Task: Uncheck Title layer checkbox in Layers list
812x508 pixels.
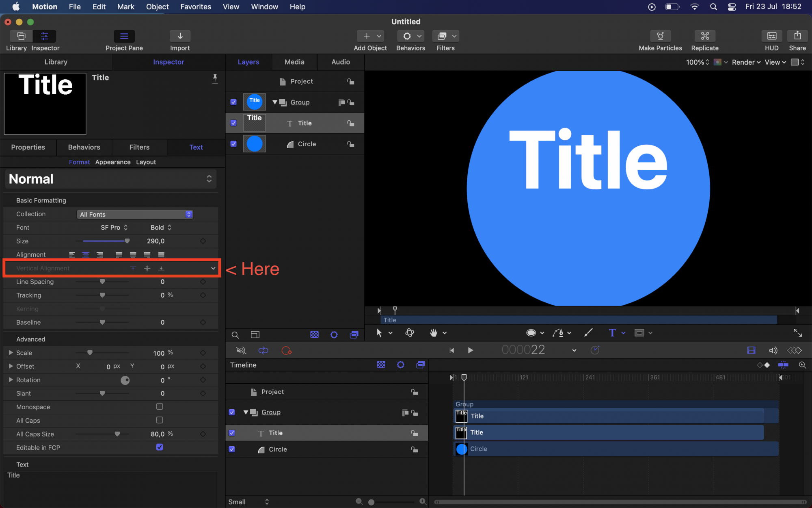Action: pyautogui.click(x=233, y=123)
